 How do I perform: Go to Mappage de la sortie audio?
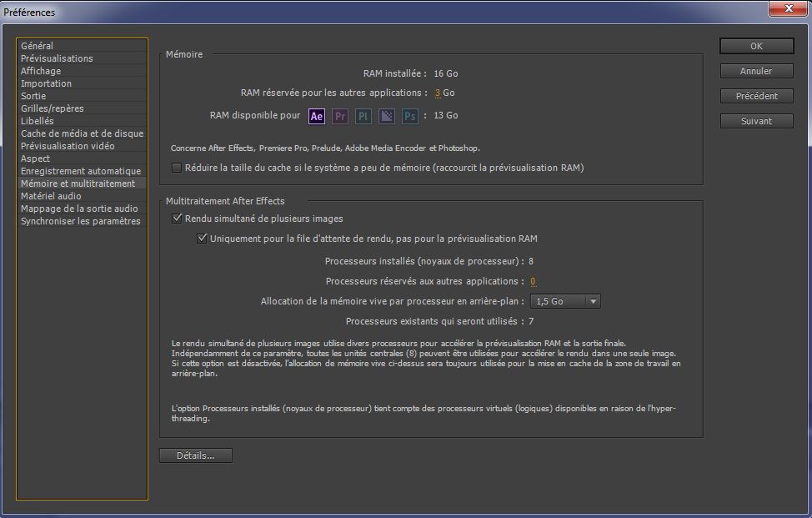(x=82, y=209)
